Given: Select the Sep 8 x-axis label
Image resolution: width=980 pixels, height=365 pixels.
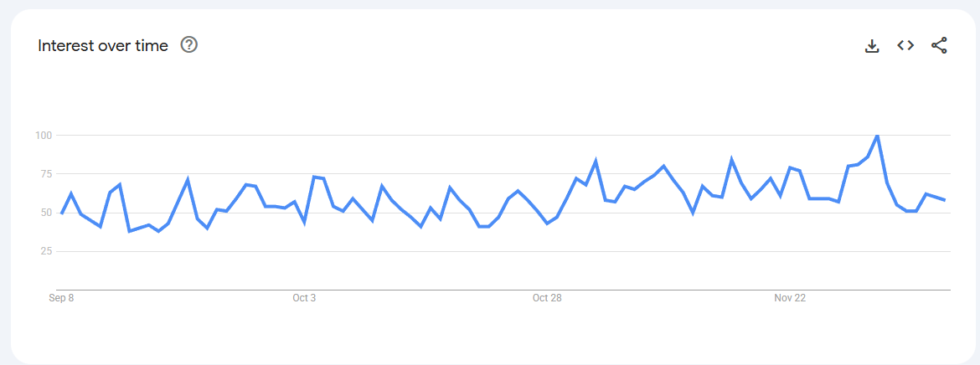Looking at the screenshot, I should (x=61, y=298).
